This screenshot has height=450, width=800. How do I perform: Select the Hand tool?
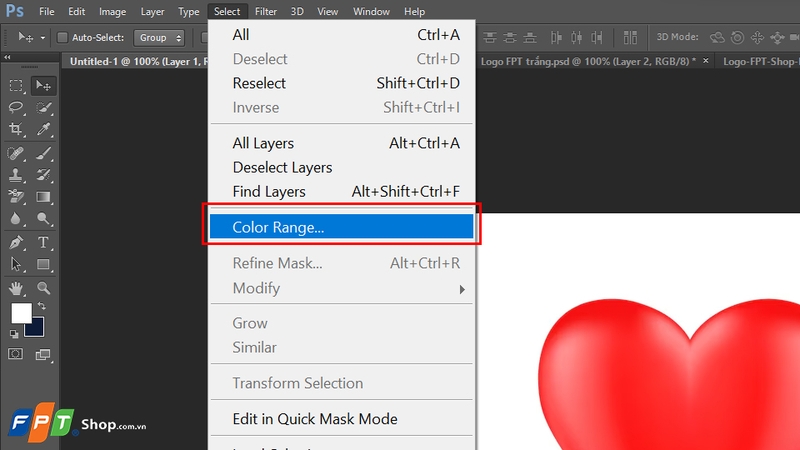click(x=16, y=288)
